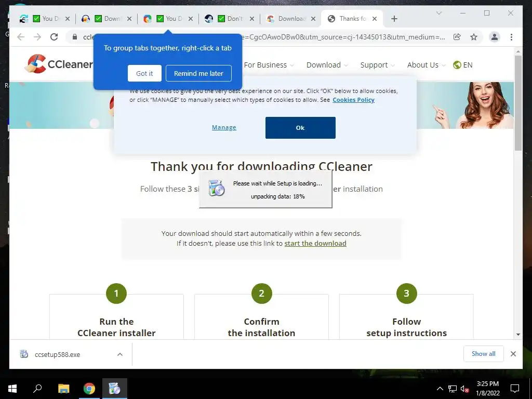Click the scrollbar down arrow
The width and height of the screenshot is (532, 399).
tap(518, 335)
